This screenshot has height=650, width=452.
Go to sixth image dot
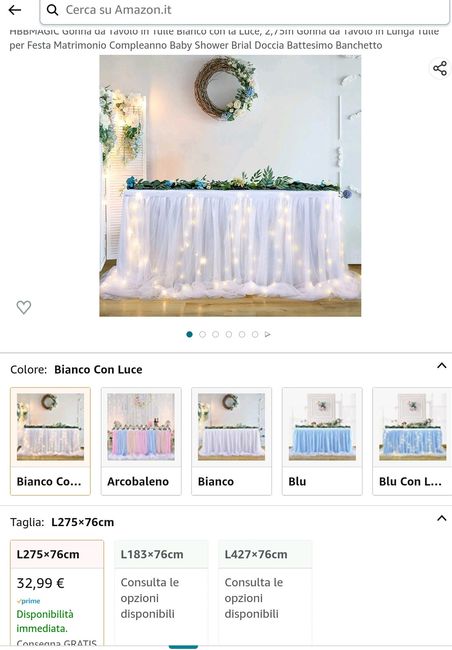click(255, 334)
